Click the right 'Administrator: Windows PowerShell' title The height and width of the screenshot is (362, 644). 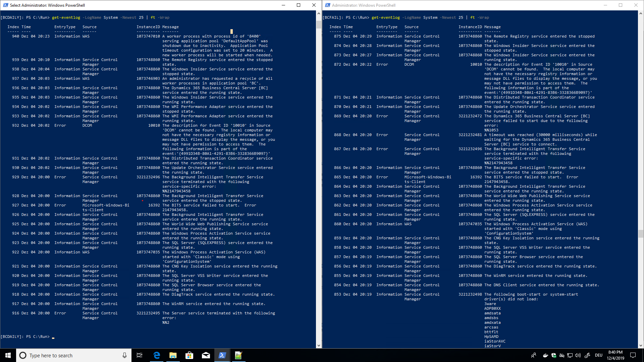[x=364, y=5]
